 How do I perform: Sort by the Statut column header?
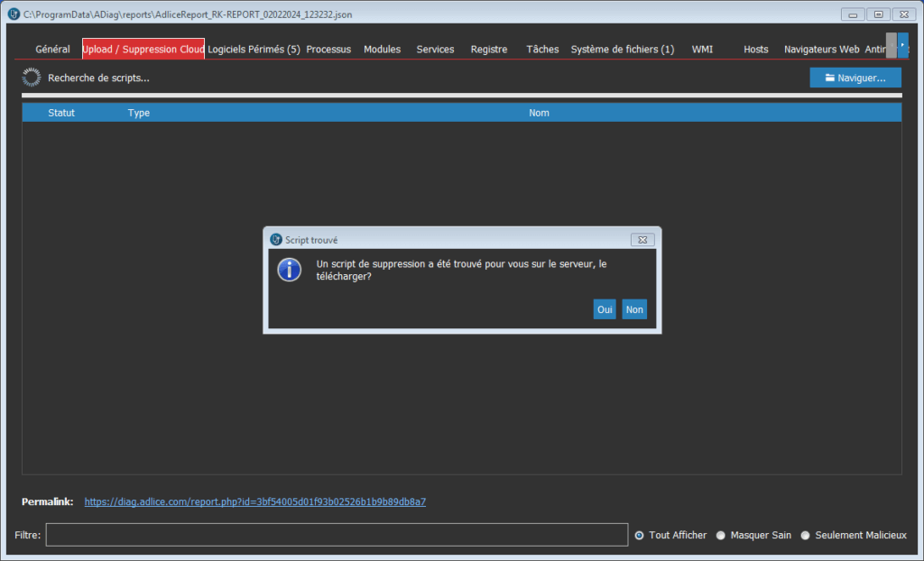[61, 113]
